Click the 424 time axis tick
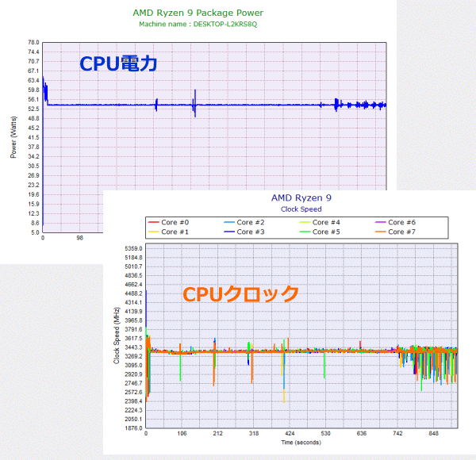Viewport: 476px width, 460px height. [x=290, y=433]
